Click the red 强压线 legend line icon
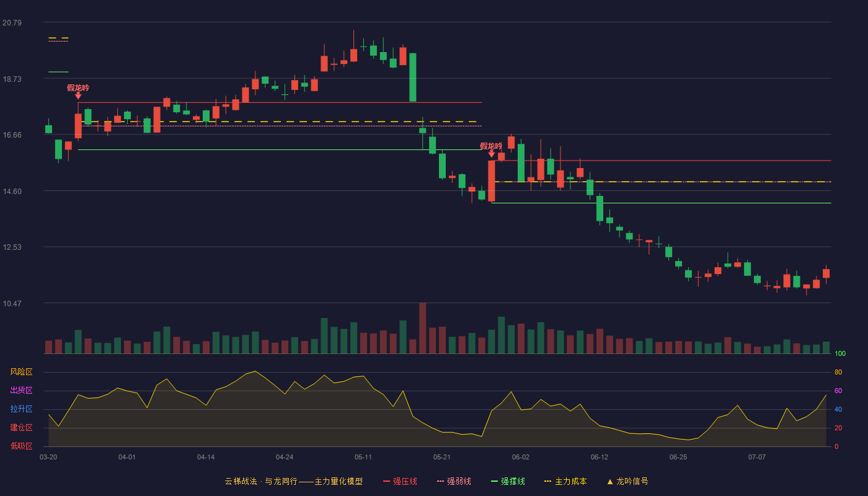This screenshot has height=496, width=868. pos(387,481)
